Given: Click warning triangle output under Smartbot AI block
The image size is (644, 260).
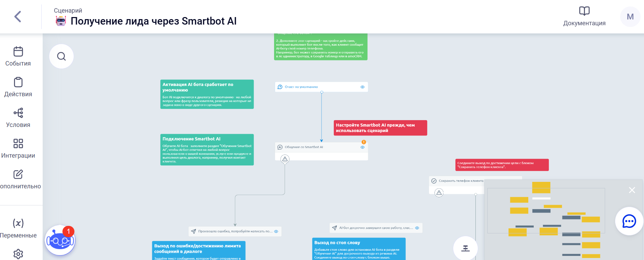Looking at the screenshot, I should (285, 159).
